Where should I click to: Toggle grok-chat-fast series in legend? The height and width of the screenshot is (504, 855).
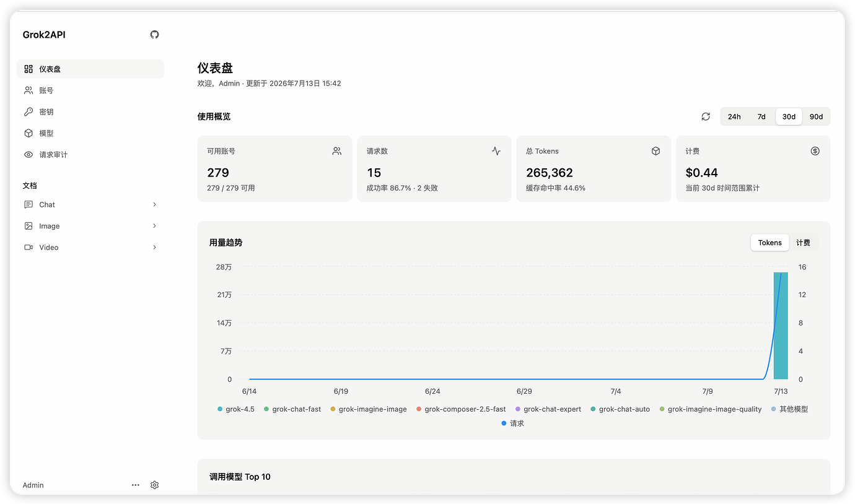point(292,409)
